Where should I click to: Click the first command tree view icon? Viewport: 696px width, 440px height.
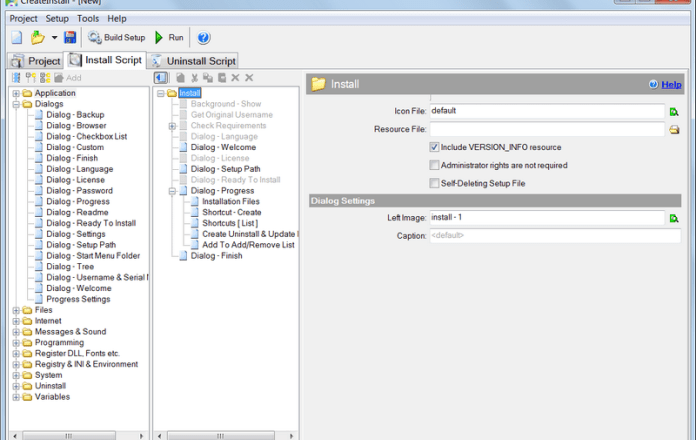coord(16,78)
